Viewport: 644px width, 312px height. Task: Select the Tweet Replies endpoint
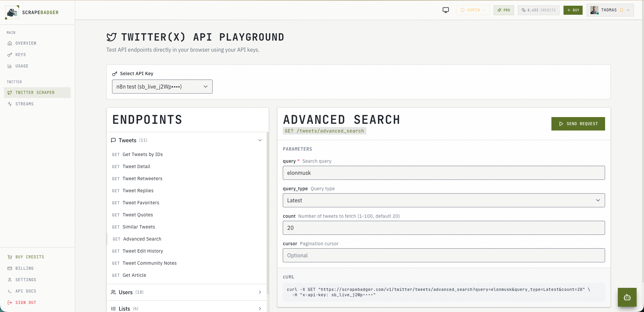pyautogui.click(x=138, y=191)
